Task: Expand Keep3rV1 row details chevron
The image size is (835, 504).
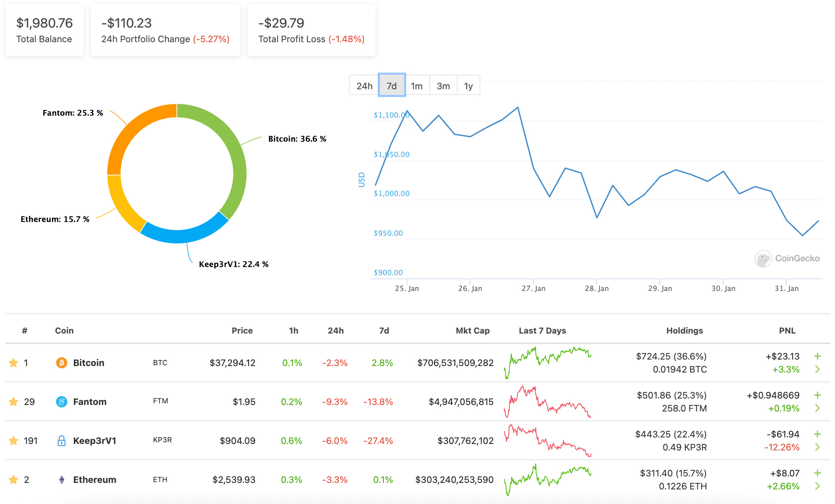Action: tap(818, 447)
